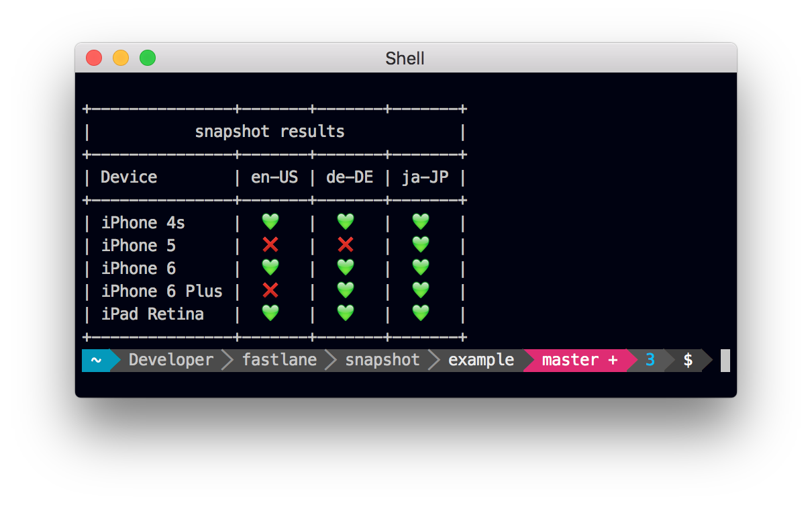Click the red X for iPhone 5 de-DE
This screenshot has height=505, width=812.
(x=345, y=244)
